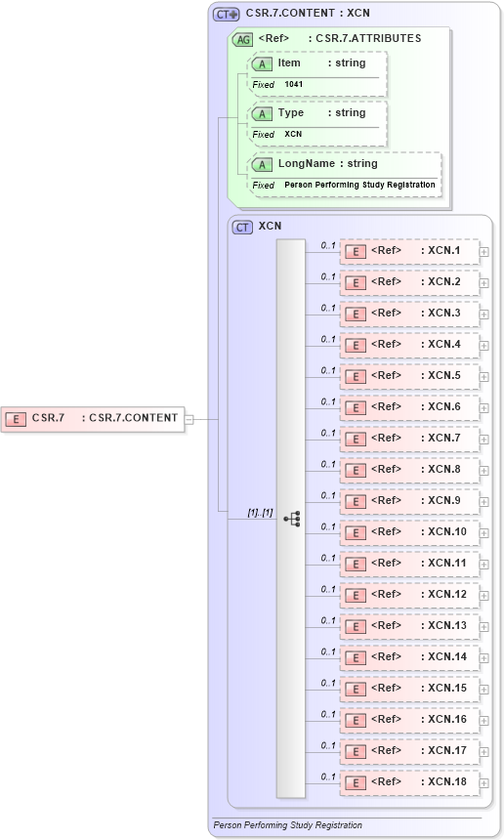Click the E icon of XCN.8

pyautogui.click(x=356, y=471)
